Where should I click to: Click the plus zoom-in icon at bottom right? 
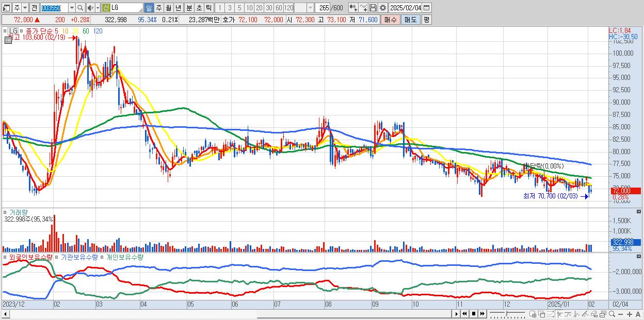[x=629, y=314]
